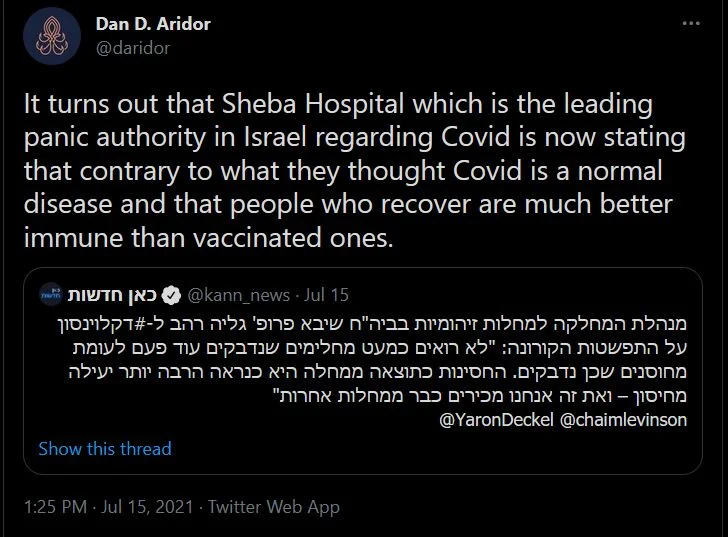Click the verified badge beside כאן חדשות
Image resolution: width=728 pixels, height=537 pixels.
171,295
